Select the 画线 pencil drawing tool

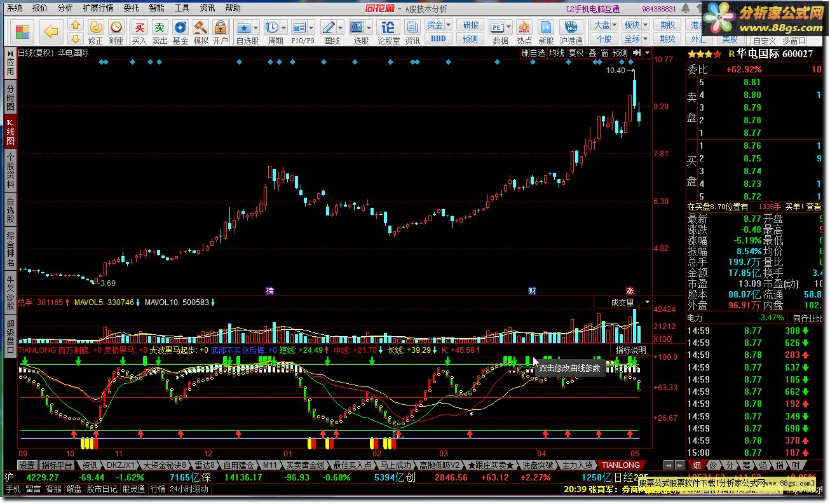point(329,27)
